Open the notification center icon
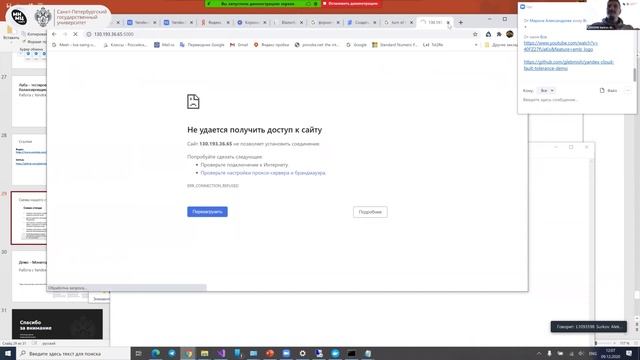Screen dimensions: 640x360 click(629, 353)
